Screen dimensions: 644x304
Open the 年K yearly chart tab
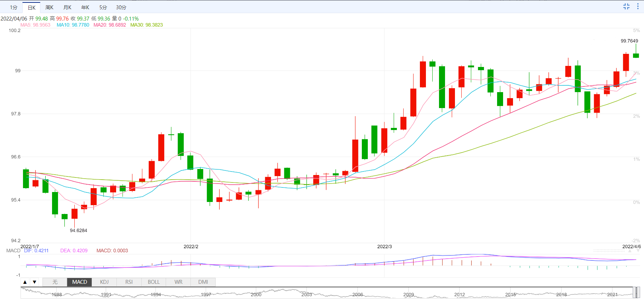(85, 7)
